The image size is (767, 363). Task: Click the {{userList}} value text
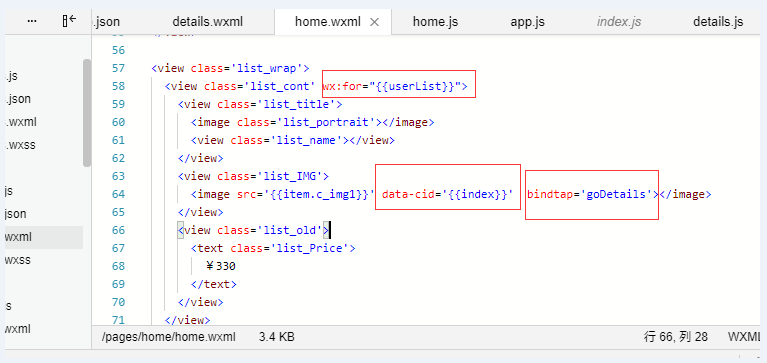(x=415, y=87)
